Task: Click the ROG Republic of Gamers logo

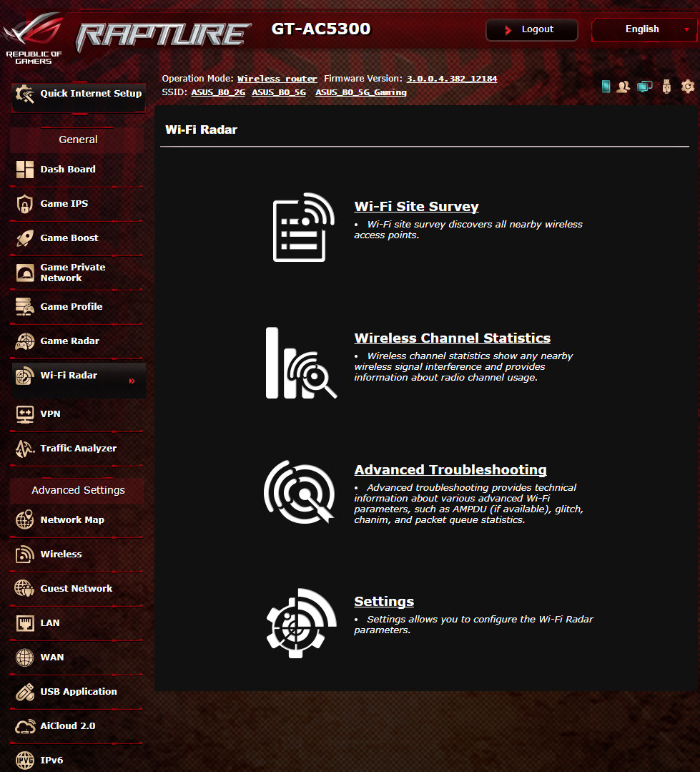Action: (34, 39)
